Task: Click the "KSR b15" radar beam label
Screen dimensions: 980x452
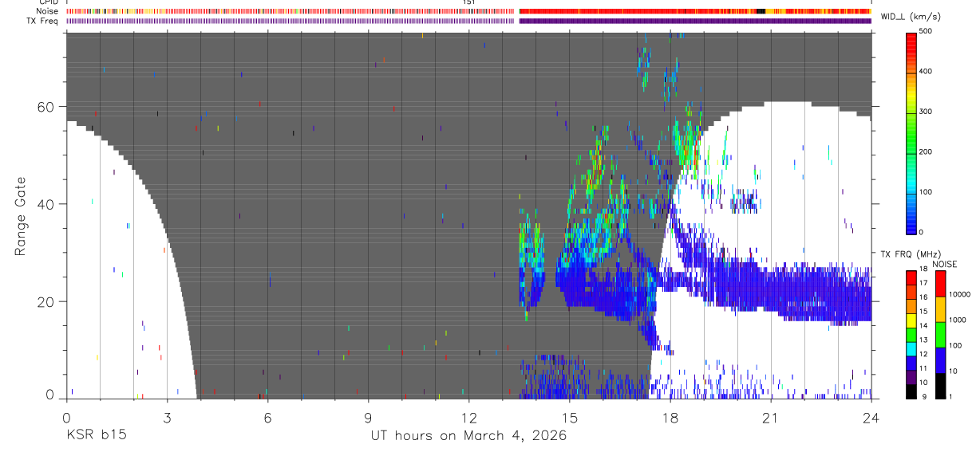Action: pos(96,435)
